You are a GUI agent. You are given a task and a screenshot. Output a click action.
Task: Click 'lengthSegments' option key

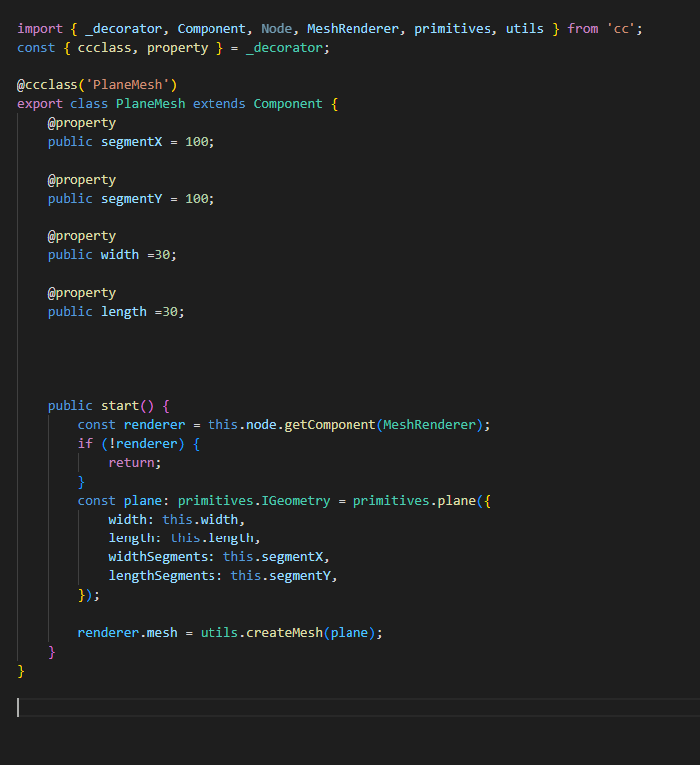[x=162, y=576]
